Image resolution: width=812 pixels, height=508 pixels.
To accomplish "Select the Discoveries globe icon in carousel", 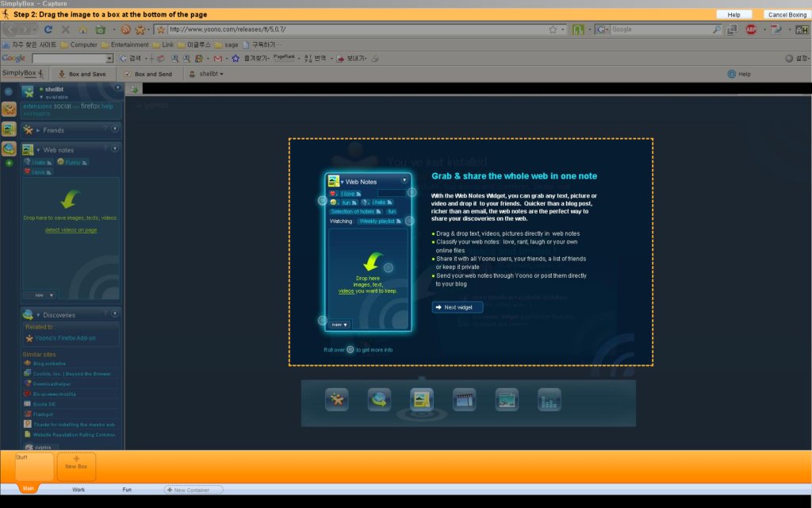I will tap(379, 400).
